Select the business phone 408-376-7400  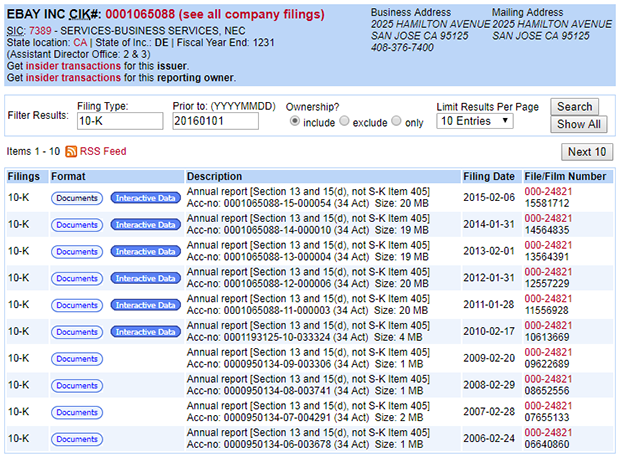click(x=402, y=48)
